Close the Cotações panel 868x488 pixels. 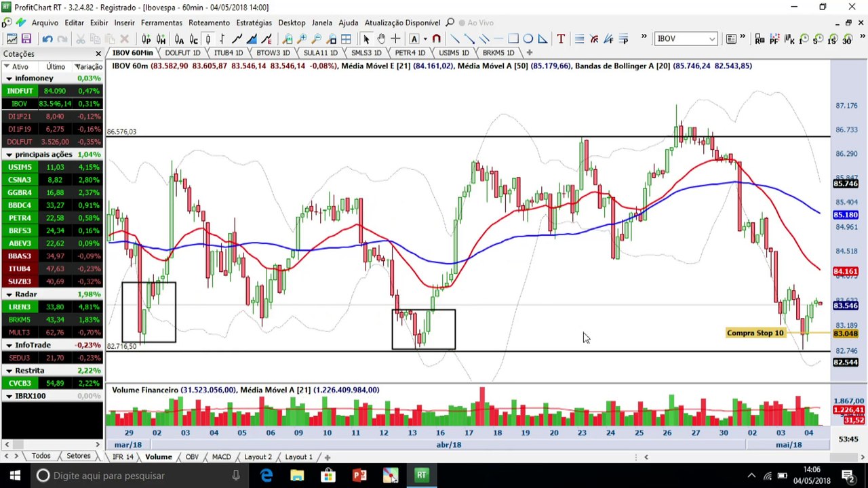click(x=98, y=54)
